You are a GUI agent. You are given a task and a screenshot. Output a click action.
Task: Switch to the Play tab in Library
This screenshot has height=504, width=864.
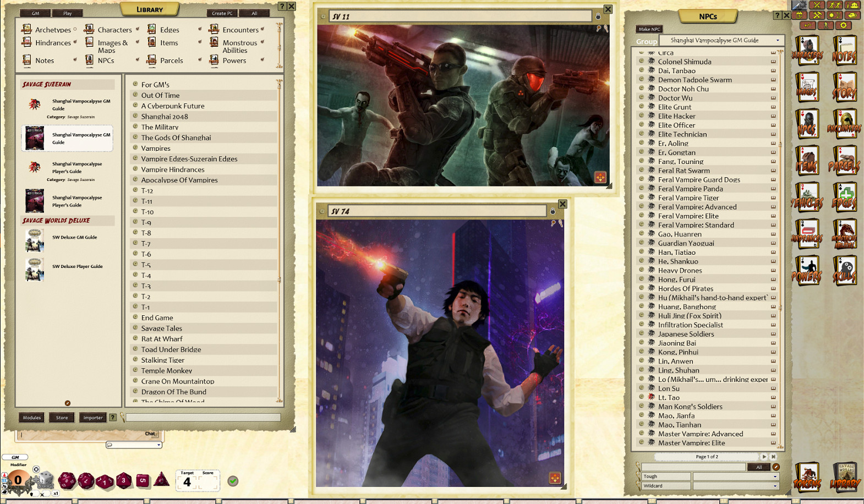(67, 13)
